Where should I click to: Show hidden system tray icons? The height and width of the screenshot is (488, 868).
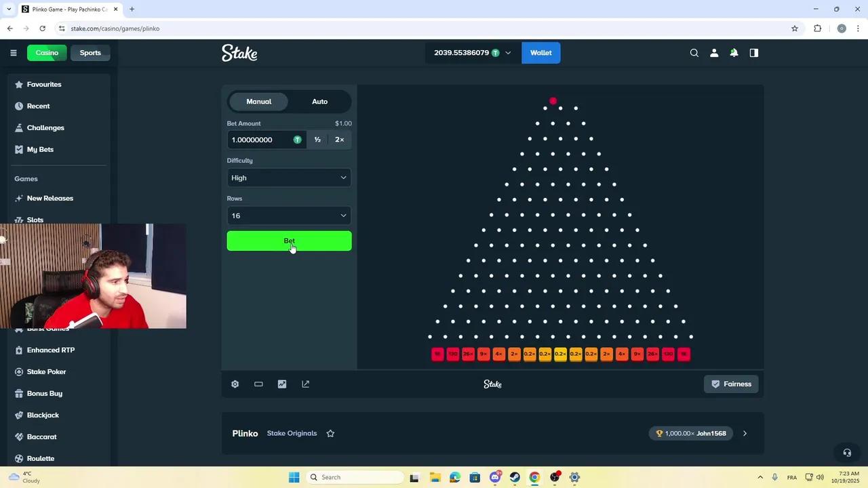coord(759,477)
